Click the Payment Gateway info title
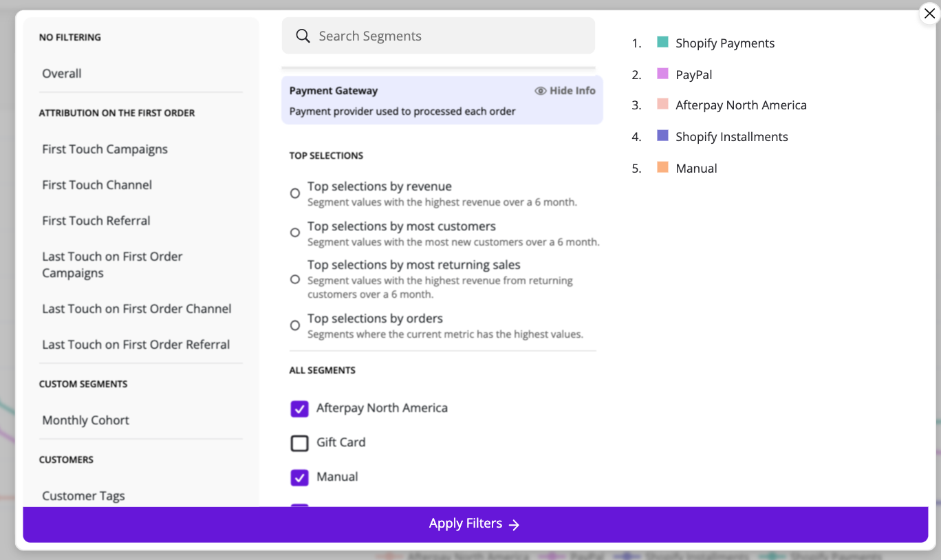Screen dimensions: 941x560 [x=334, y=91]
